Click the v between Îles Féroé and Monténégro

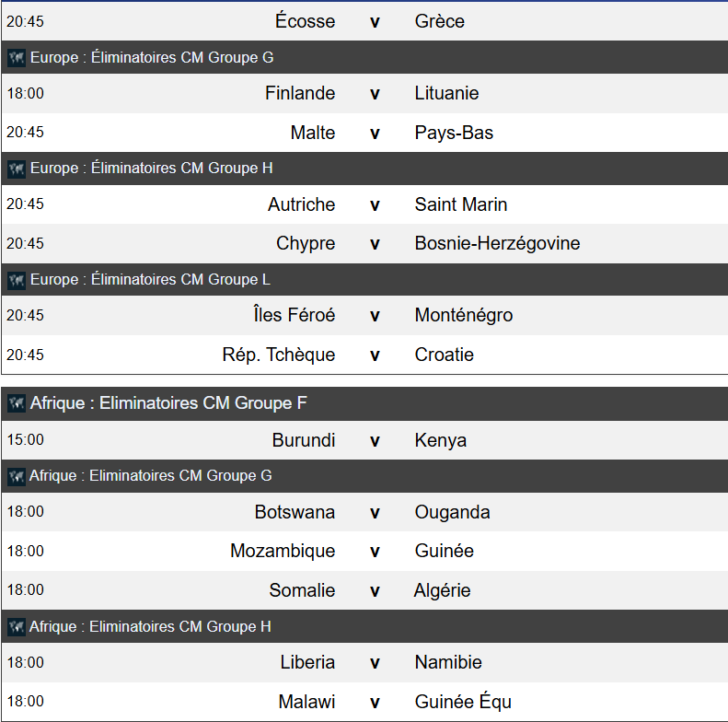point(375,316)
